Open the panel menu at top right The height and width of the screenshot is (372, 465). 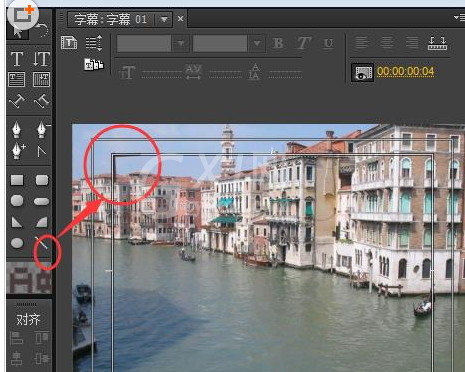(459, 17)
